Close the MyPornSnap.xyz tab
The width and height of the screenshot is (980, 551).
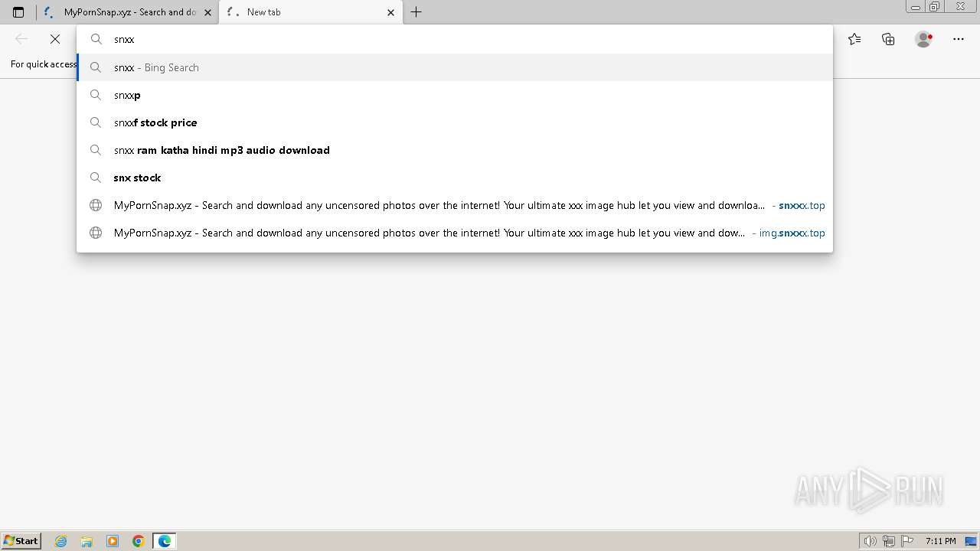tap(207, 12)
